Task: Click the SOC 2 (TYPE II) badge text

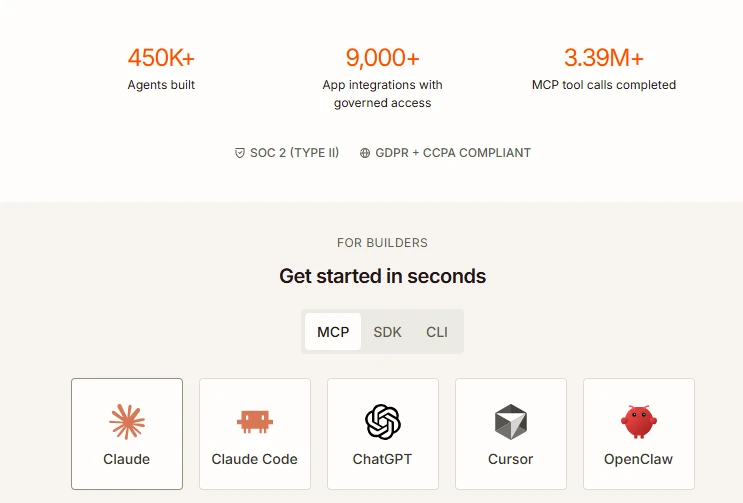Action: 295,153
